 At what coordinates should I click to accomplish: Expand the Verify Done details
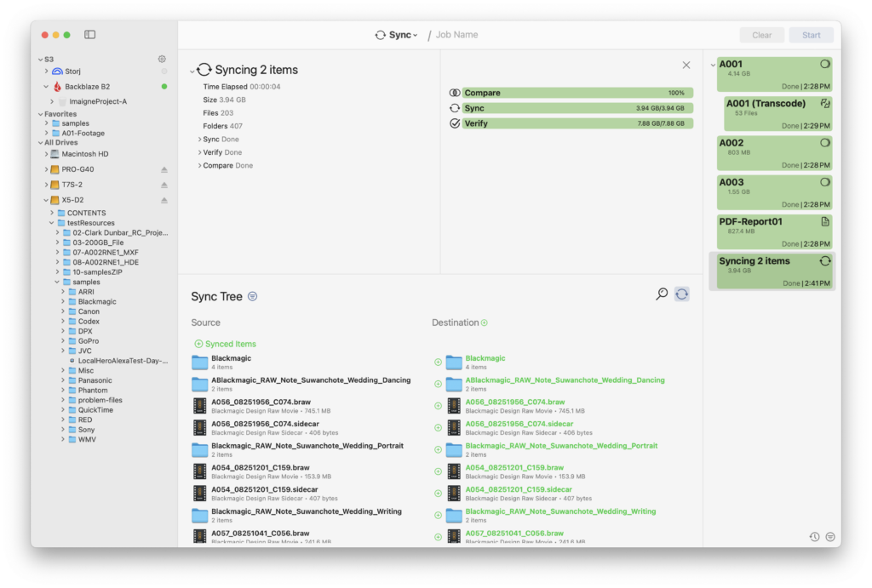click(199, 152)
